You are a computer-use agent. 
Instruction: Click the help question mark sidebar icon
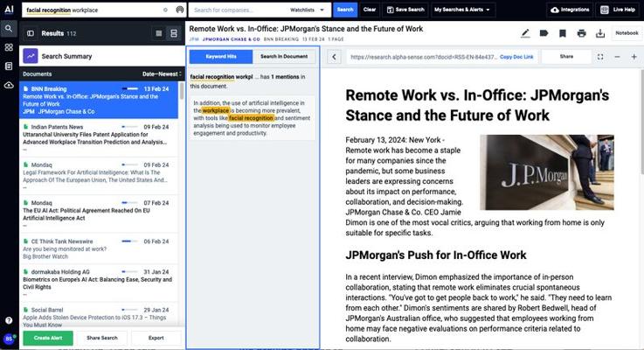(9, 320)
